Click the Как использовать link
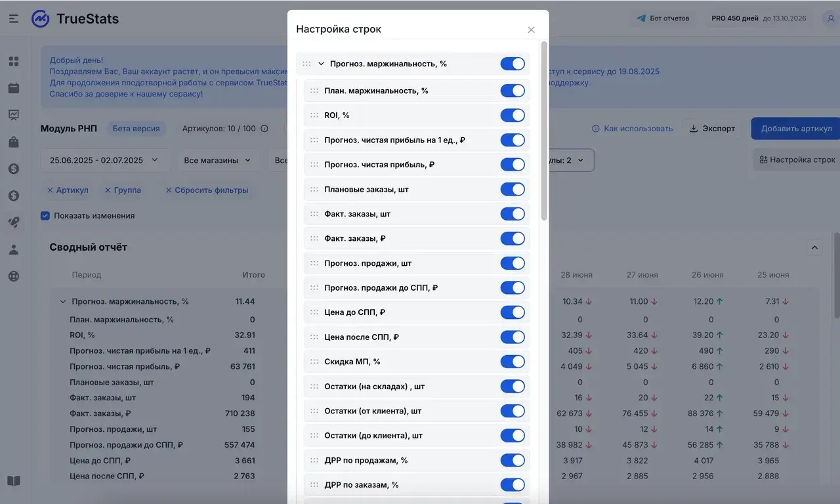This screenshot has width=840, height=504. click(x=633, y=129)
